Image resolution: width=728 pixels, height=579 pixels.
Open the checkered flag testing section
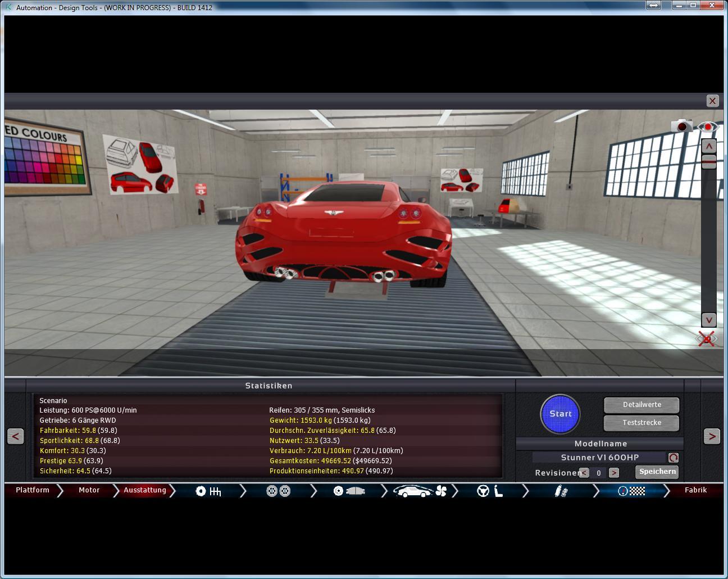631,491
